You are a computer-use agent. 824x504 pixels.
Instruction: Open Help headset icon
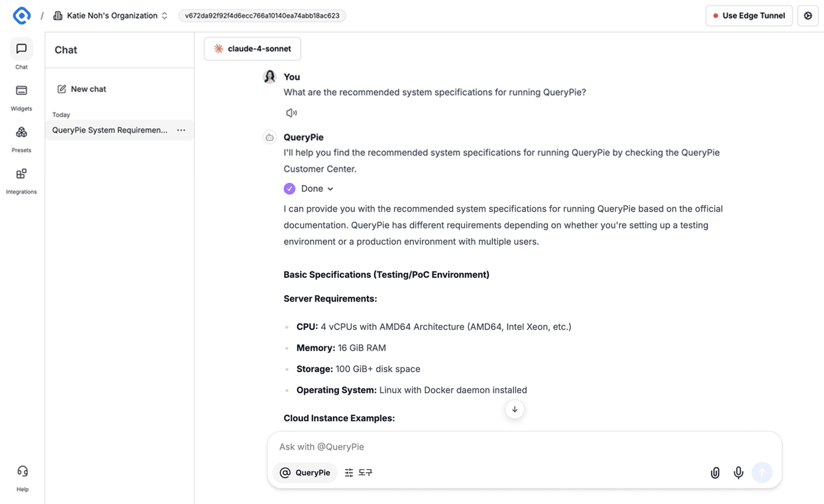[22, 472]
